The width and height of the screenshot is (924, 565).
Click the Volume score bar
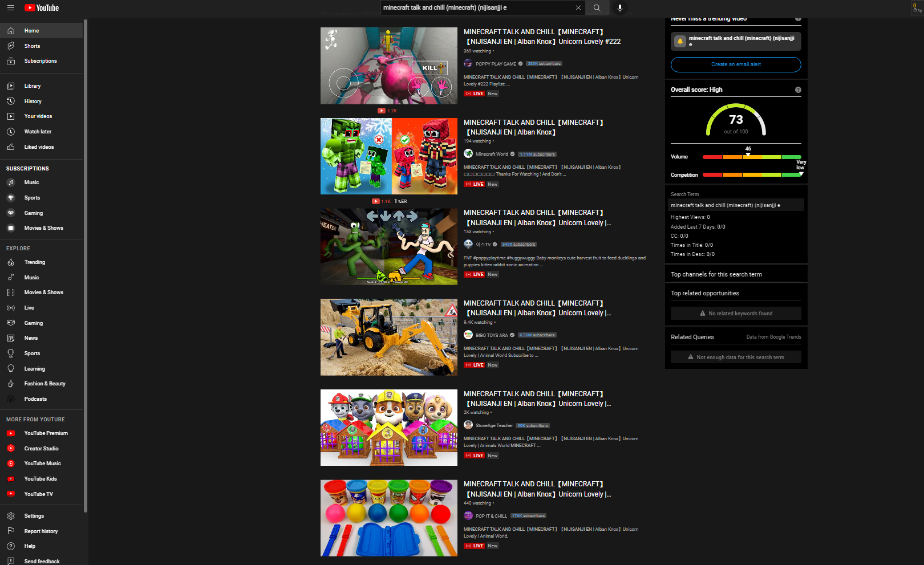pyautogui.click(x=752, y=157)
